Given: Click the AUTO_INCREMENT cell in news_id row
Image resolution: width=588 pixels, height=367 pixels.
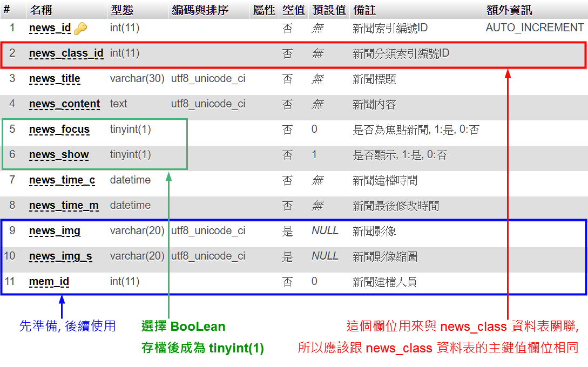Looking at the screenshot, I should tap(535, 28).
